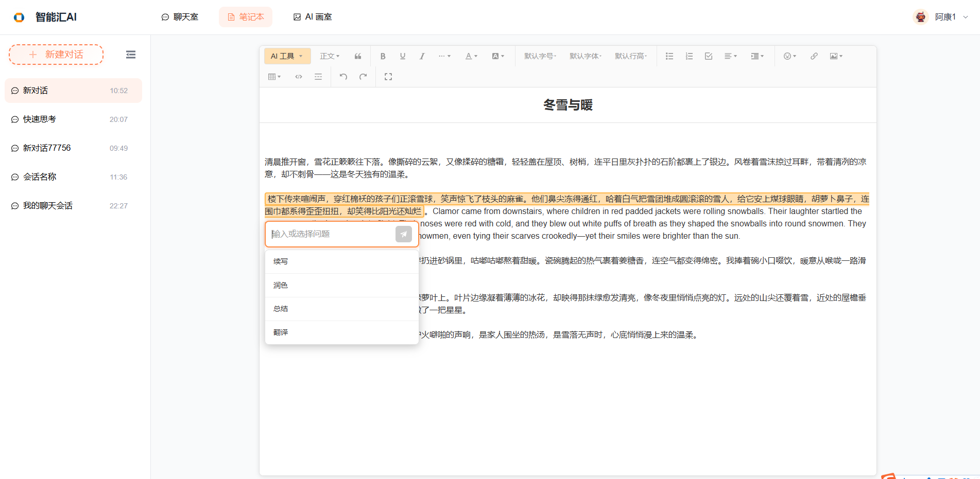Select the blockquote formatting icon
980x479 pixels.
tap(358, 56)
